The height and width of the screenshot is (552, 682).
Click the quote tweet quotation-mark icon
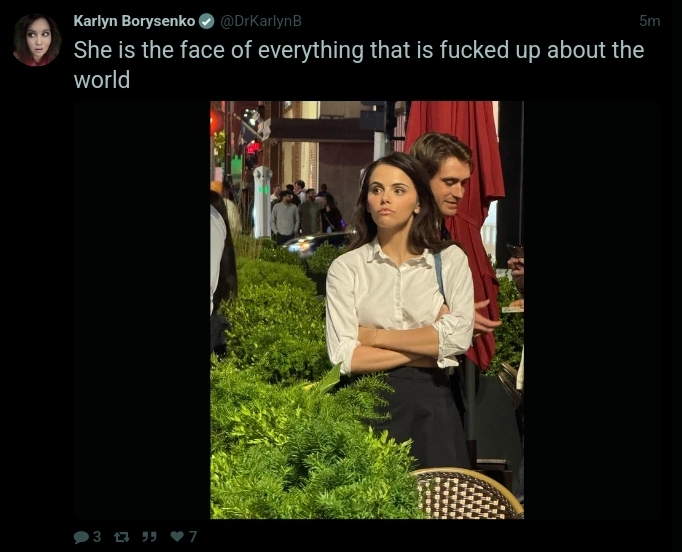point(149,537)
